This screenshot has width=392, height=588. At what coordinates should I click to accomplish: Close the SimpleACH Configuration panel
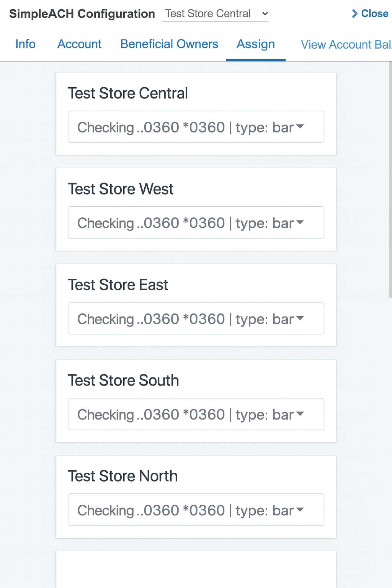(x=374, y=13)
